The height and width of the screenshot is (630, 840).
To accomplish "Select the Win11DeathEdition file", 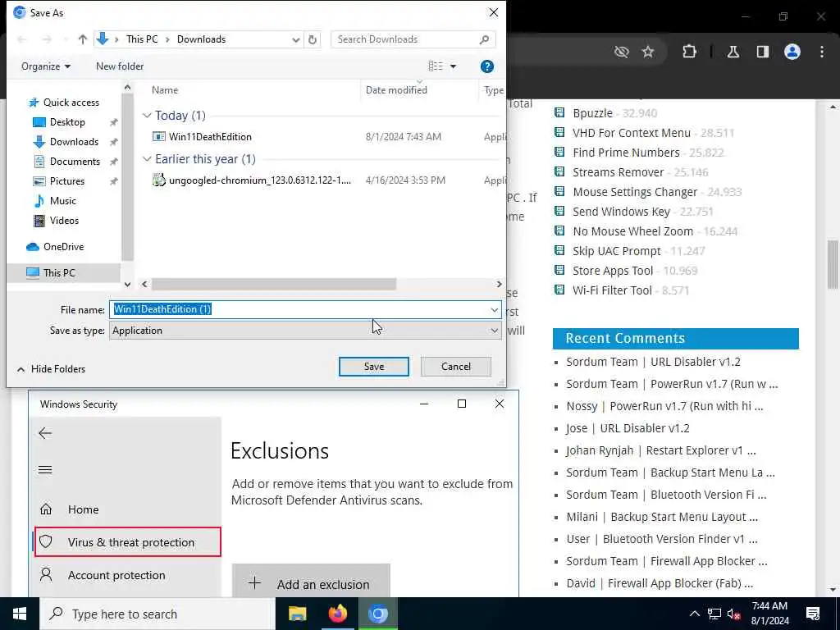I will click(x=210, y=137).
